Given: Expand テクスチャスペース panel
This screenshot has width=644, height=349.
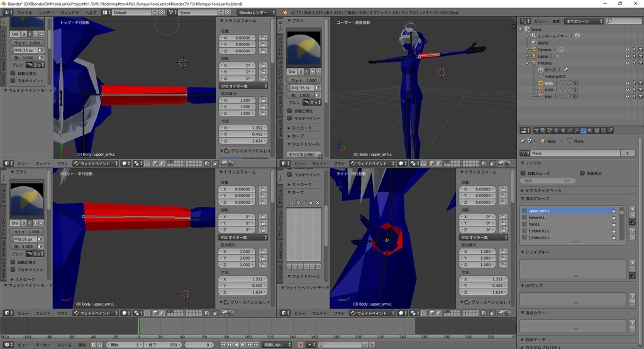Looking at the screenshot, I should tap(543, 191).
